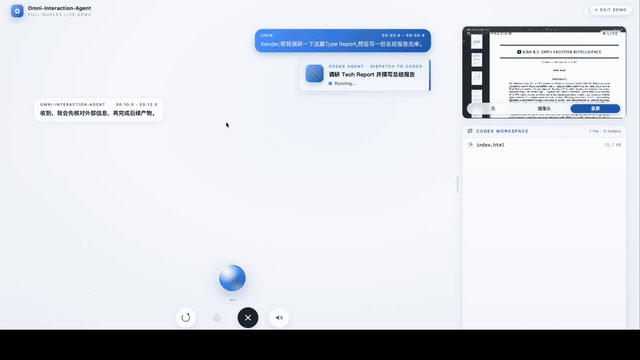Open the 调研 Tech Report Codex task card
This screenshot has width=640, height=360.
coord(365,75)
